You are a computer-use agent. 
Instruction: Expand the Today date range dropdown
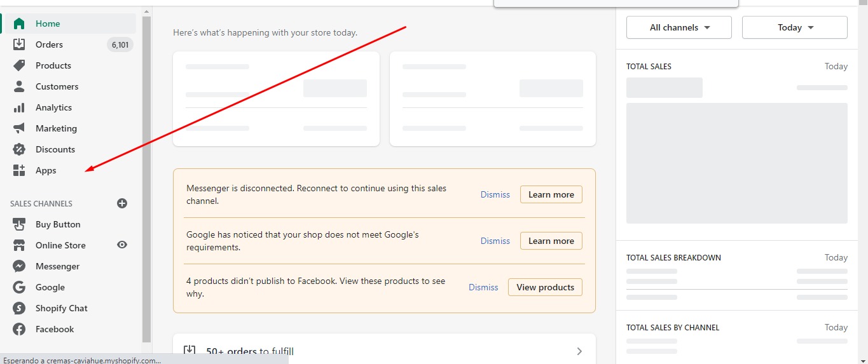(x=794, y=27)
